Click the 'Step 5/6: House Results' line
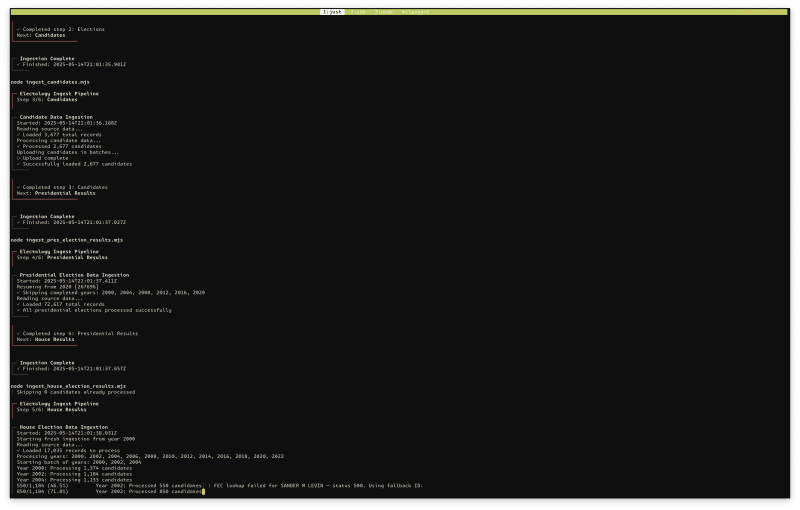The image size is (800, 510). click(52, 410)
